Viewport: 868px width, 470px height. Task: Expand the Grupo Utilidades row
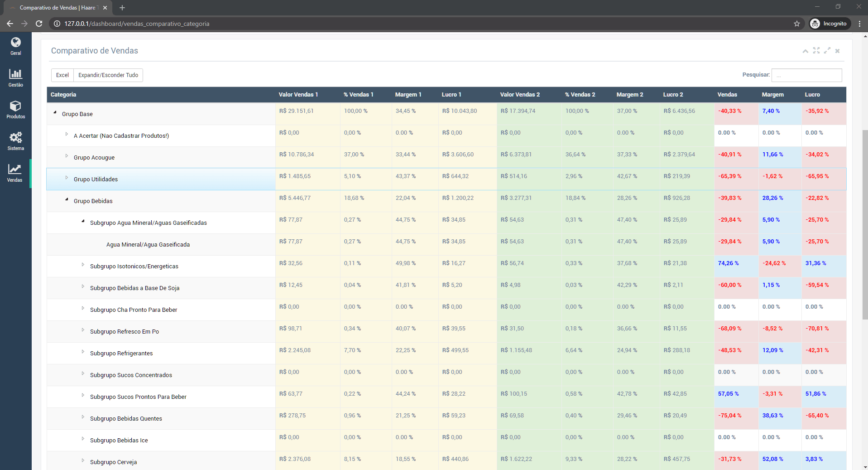(x=67, y=177)
